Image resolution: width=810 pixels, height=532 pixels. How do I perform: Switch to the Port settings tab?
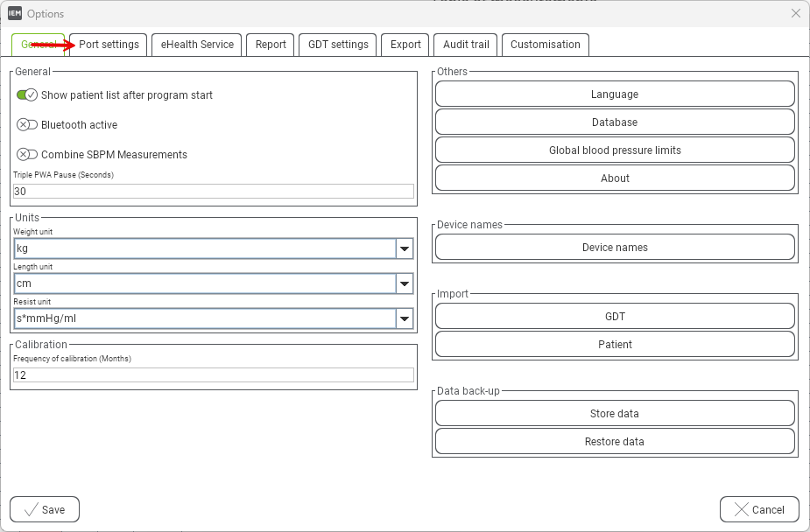[x=109, y=45]
